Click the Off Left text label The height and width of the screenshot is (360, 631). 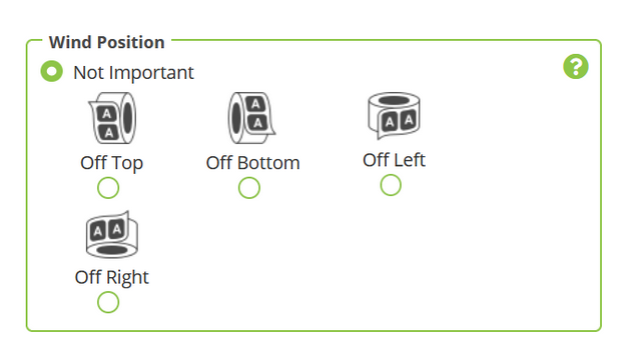tap(394, 160)
